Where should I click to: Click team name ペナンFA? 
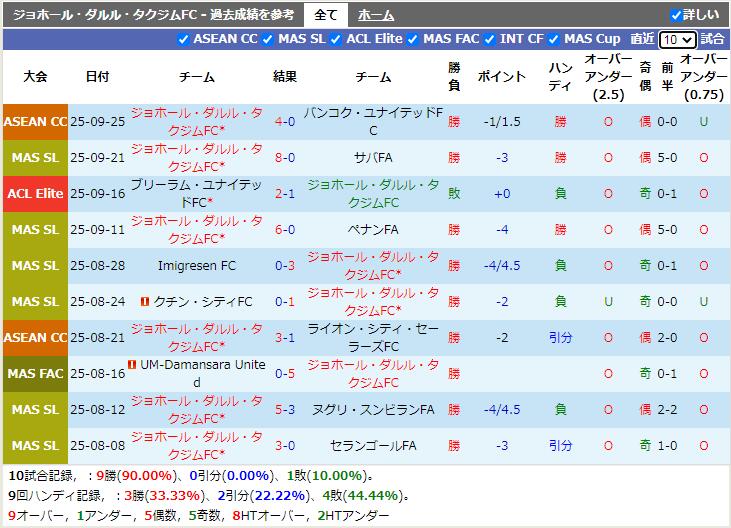pyautogui.click(x=373, y=229)
